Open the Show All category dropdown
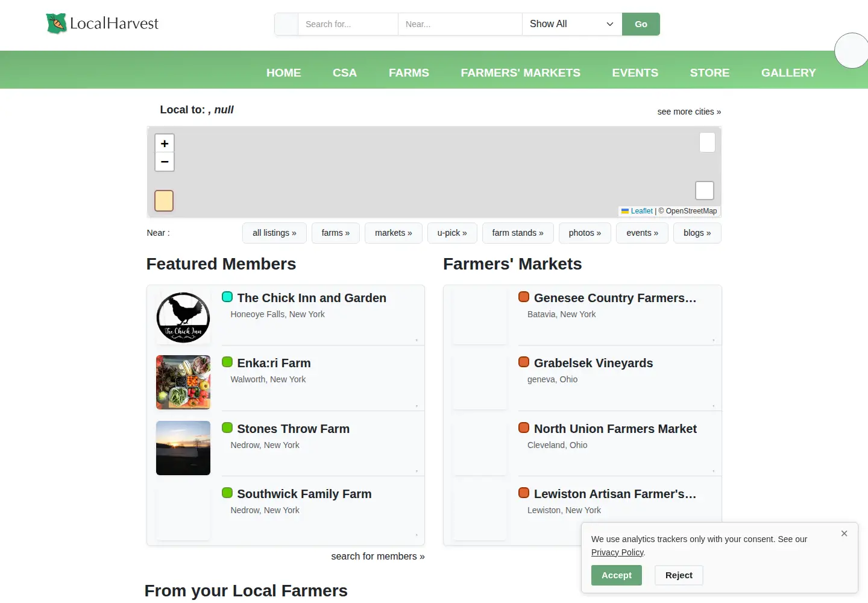Viewport: 868px width, 603px height. (572, 24)
